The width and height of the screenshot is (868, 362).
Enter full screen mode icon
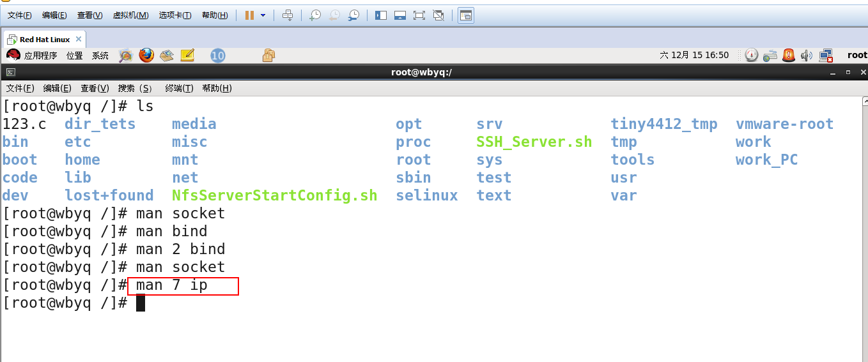(x=419, y=15)
